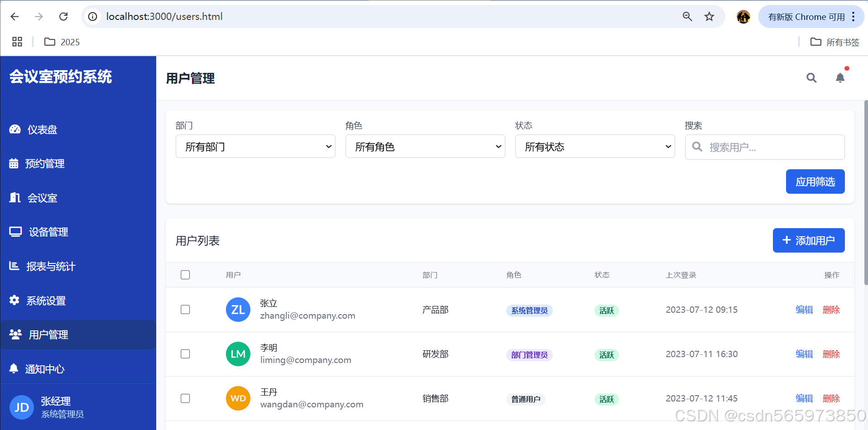Open the Chrome profile avatar

click(743, 17)
